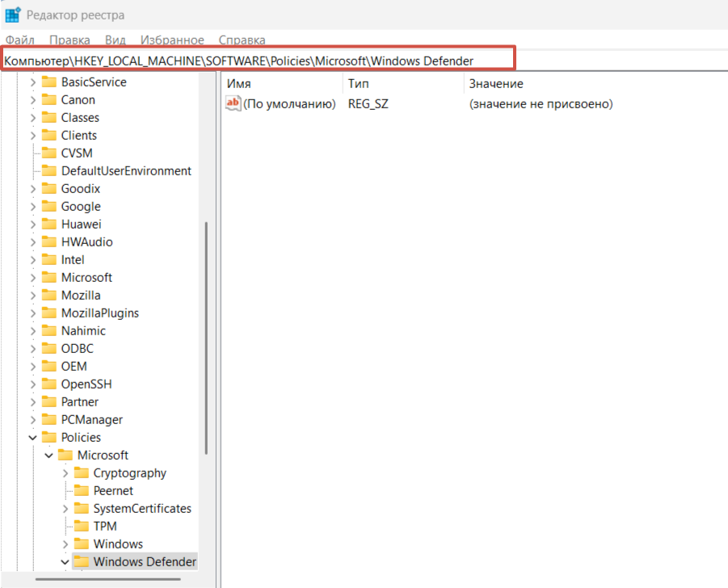Select the OEM folder icon
The height and width of the screenshot is (588, 728).
[49, 366]
